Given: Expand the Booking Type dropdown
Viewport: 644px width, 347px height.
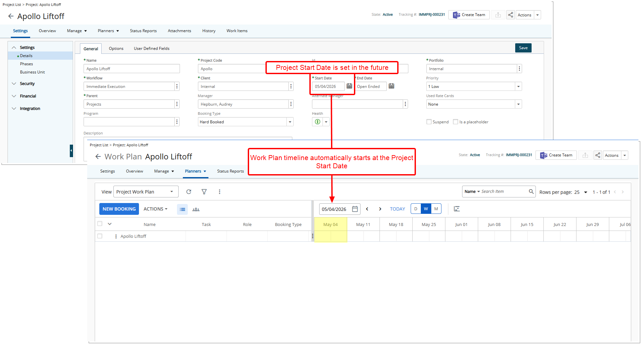Looking at the screenshot, I should 290,122.
